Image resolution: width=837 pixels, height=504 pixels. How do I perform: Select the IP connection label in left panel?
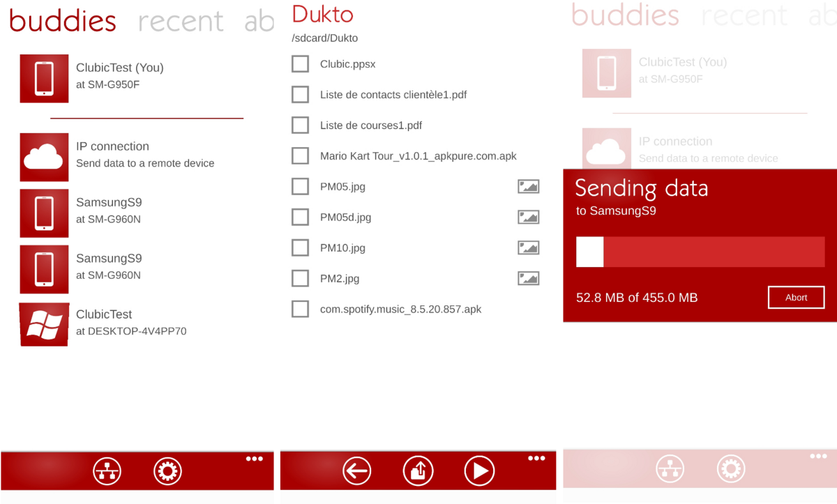click(112, 146)
